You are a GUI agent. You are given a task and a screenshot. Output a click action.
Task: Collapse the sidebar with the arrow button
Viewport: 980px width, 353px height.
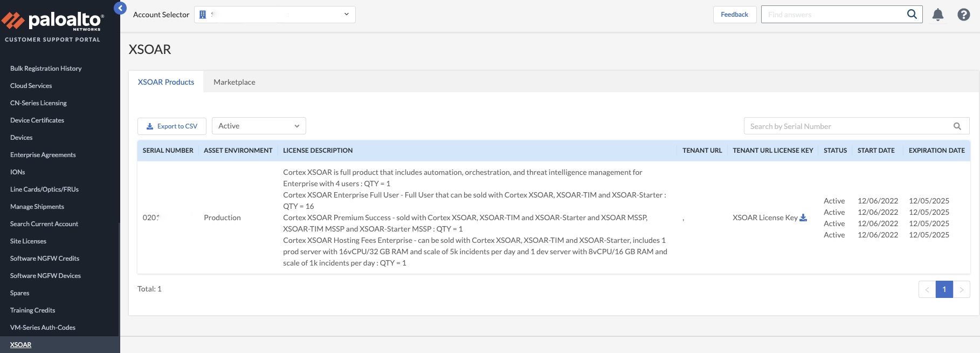pos(120,8)
